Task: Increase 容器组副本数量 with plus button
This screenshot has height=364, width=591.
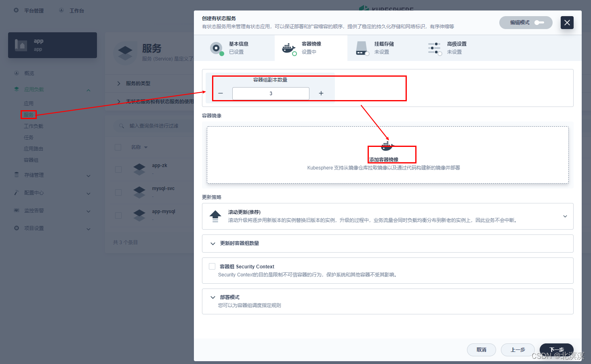Action: coord(321,93)
